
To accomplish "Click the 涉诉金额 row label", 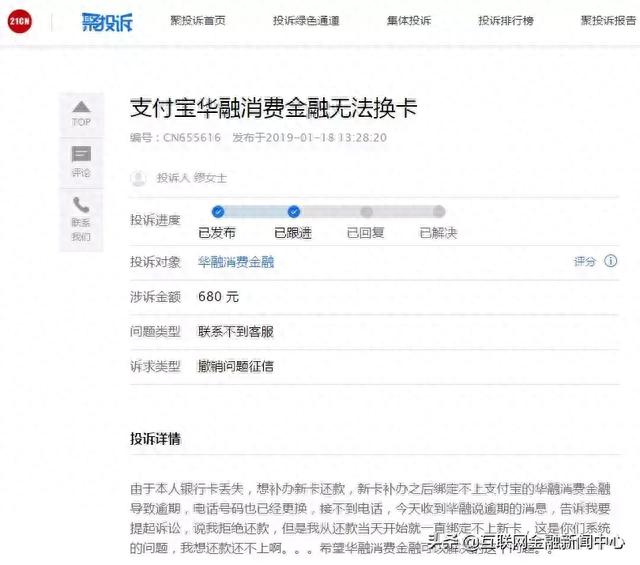I will click(x=156, y=297).
